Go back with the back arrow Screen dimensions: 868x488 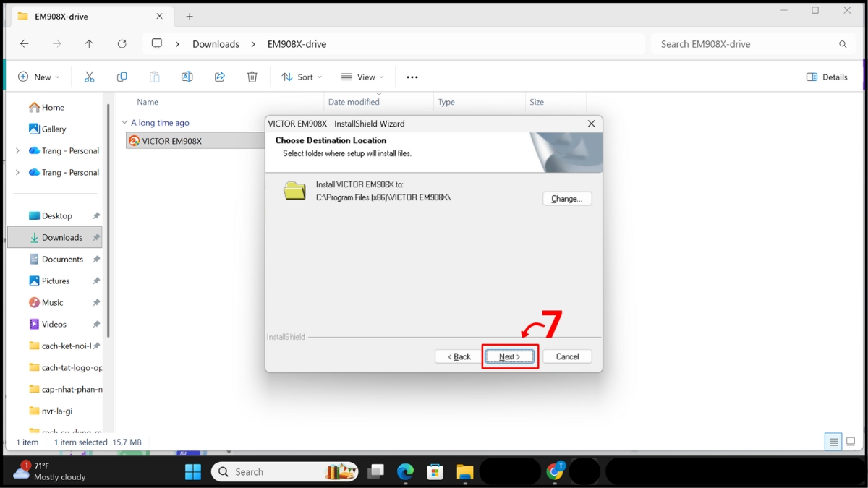(25, 44)
